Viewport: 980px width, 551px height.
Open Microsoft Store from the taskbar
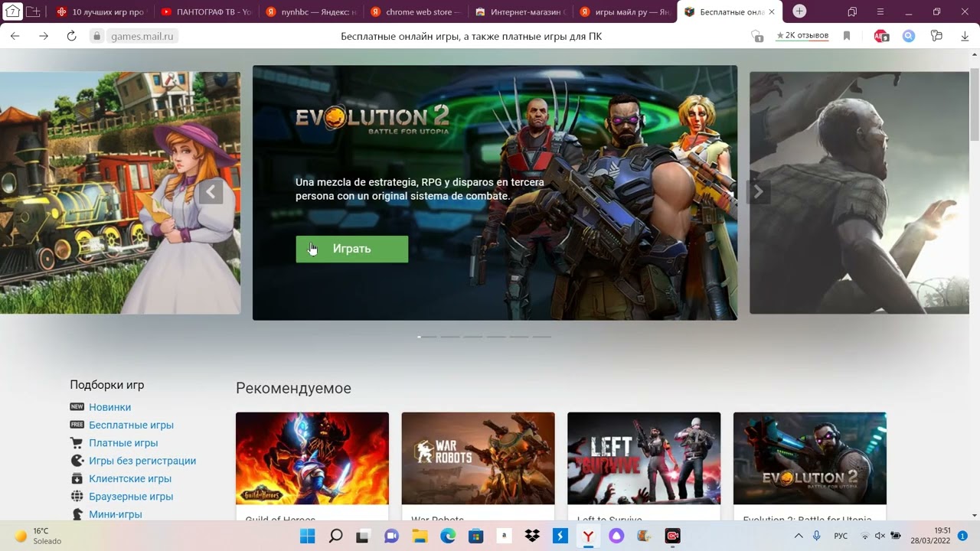[x=475, y=536]
